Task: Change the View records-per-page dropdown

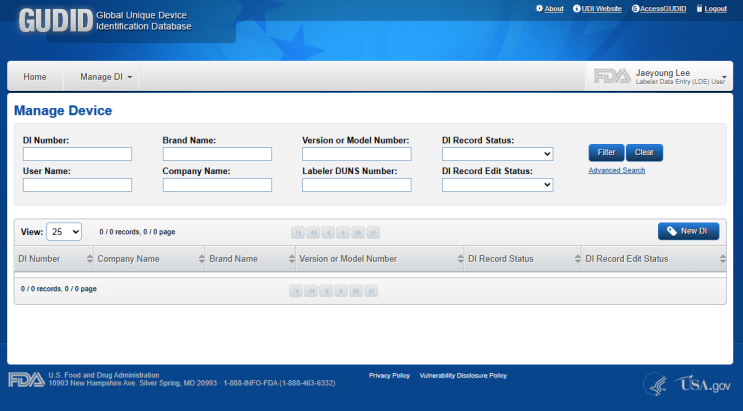Action: pos(64,231)
